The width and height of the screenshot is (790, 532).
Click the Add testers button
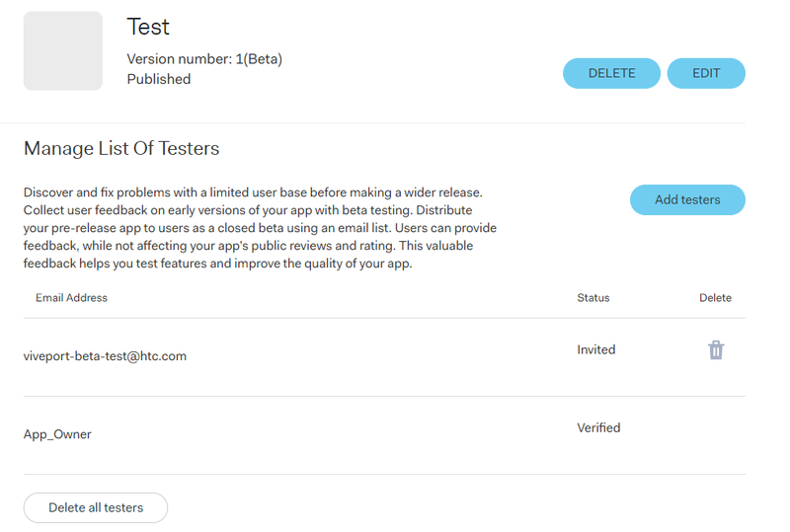(x=687, y=200)
